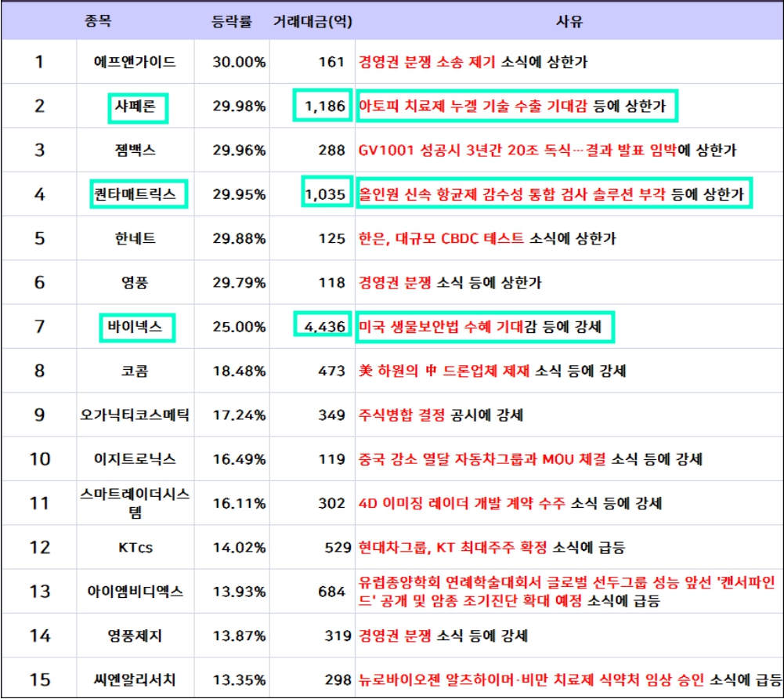Click trading value 1,035
This screenshot has height=699, width=784.
pyautogui.click(x=325, y=194)
